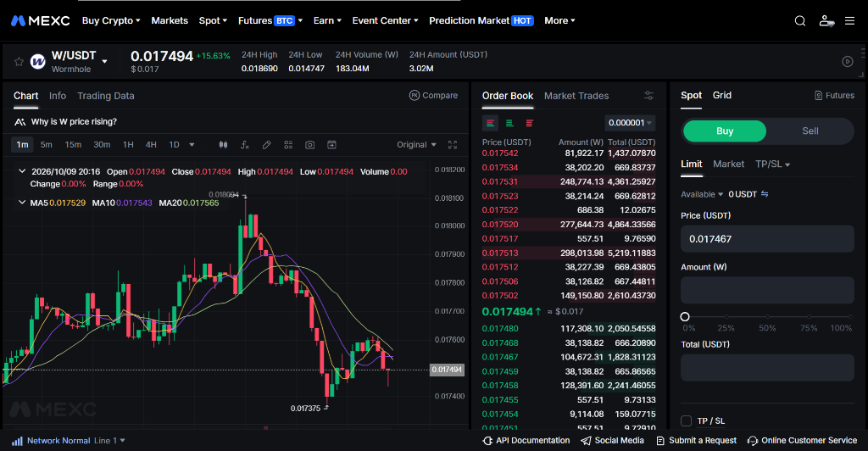Image resolution: width=868 pixels, height=451 pixels.
Task: Open the Markets menu item
Action: tap(170, 20)
